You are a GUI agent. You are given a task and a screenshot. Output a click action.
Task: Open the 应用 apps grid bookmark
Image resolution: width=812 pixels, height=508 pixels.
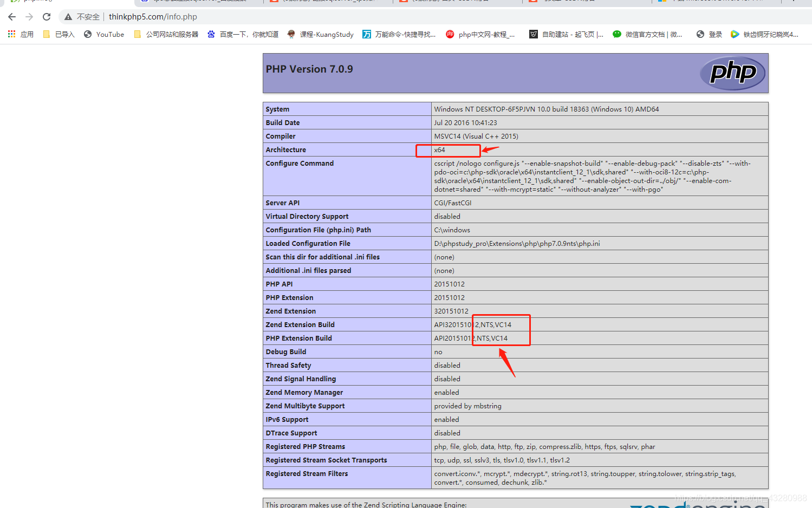pyautogui.click(x=21, y=34)
